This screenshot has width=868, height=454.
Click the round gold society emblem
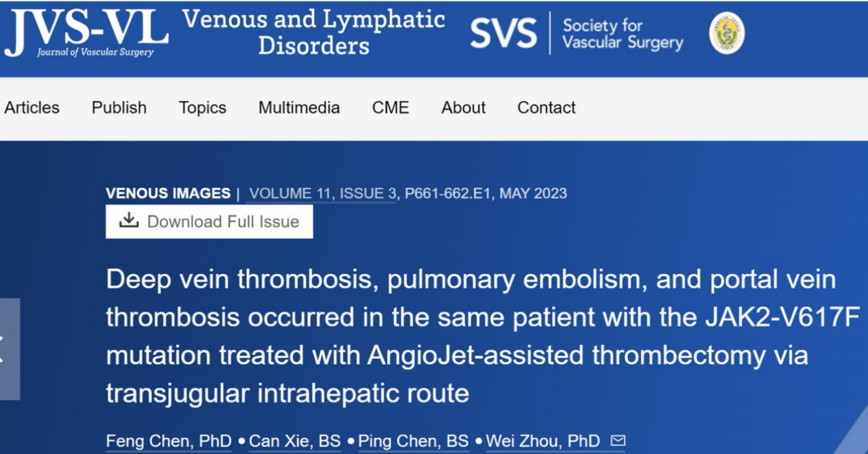(727, 33)
